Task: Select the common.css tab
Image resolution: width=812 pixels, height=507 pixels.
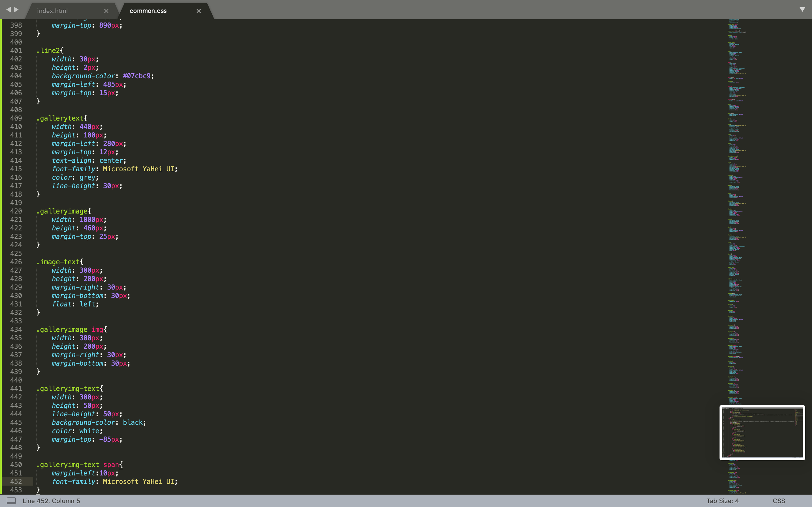Action: click(148, 11)
